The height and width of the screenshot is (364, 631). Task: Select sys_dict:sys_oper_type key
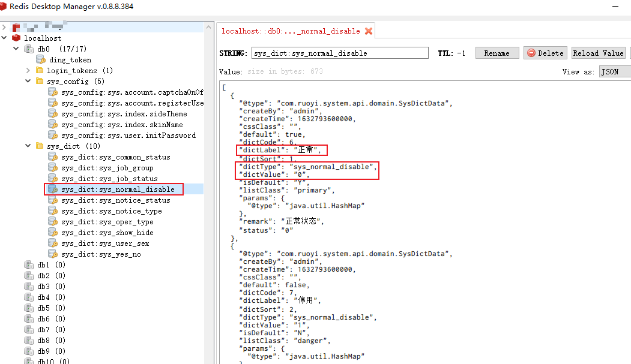click(x=107, y=222)
